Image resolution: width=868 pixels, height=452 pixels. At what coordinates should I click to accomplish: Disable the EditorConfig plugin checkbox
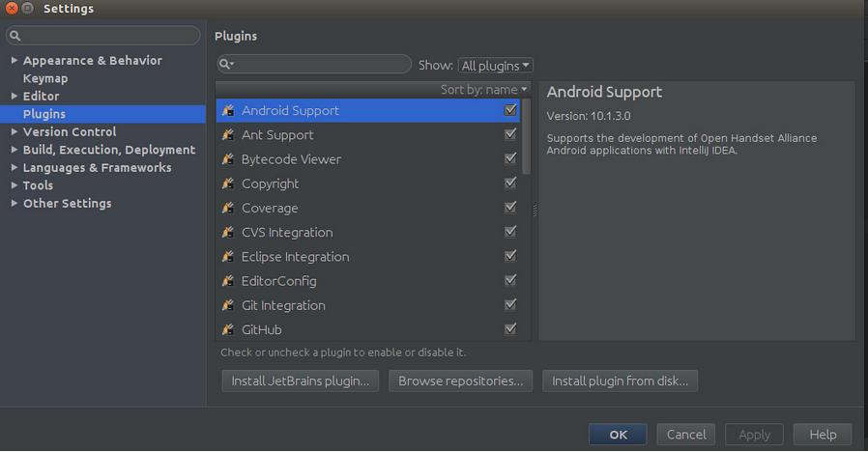[x=510, y=280]
